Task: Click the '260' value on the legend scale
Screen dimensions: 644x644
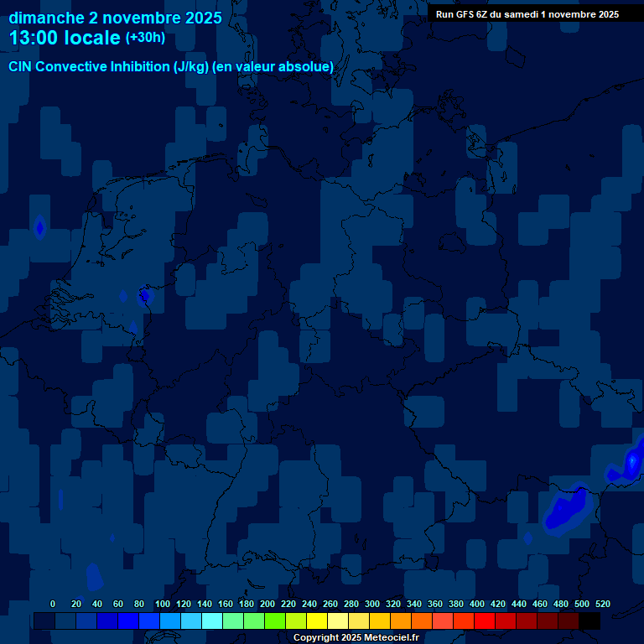Action: click(330, 604)
